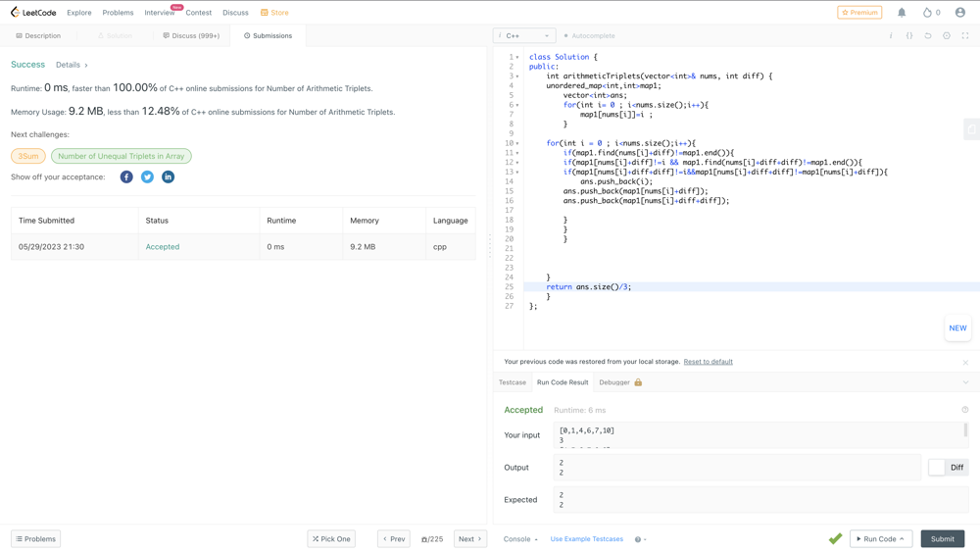Click the Reset to default link
This screenshot has width=980, height=553.
[x=708, y=362]
